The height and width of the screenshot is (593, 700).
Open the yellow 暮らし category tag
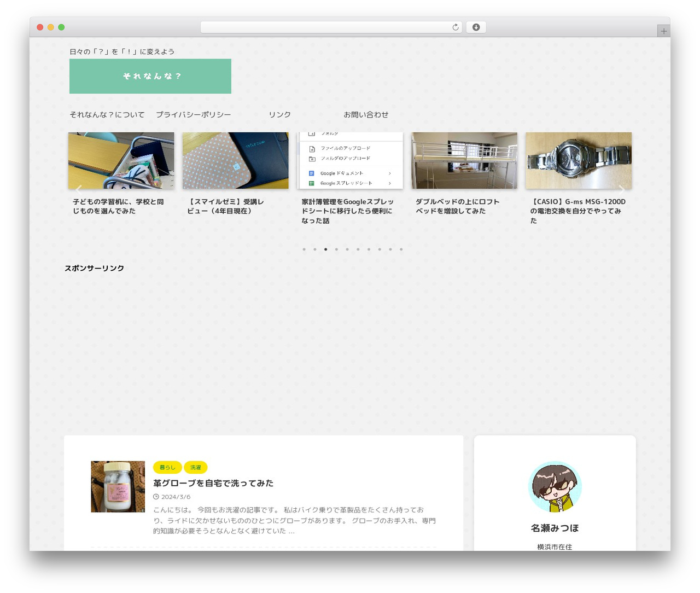pyautogui.click(x=167, y=468)
